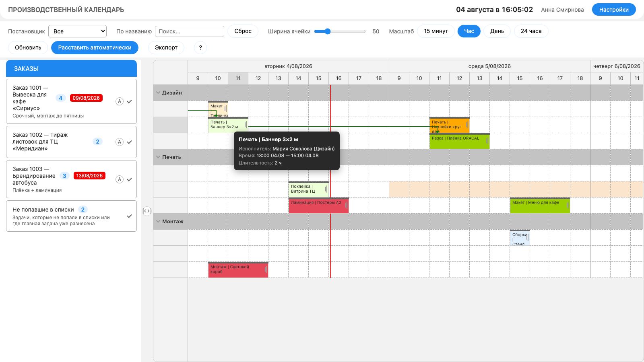Click the circled A icon for Заказ 1002
The height and width of the screenshot is (362, 644).
tap(120, 142)
